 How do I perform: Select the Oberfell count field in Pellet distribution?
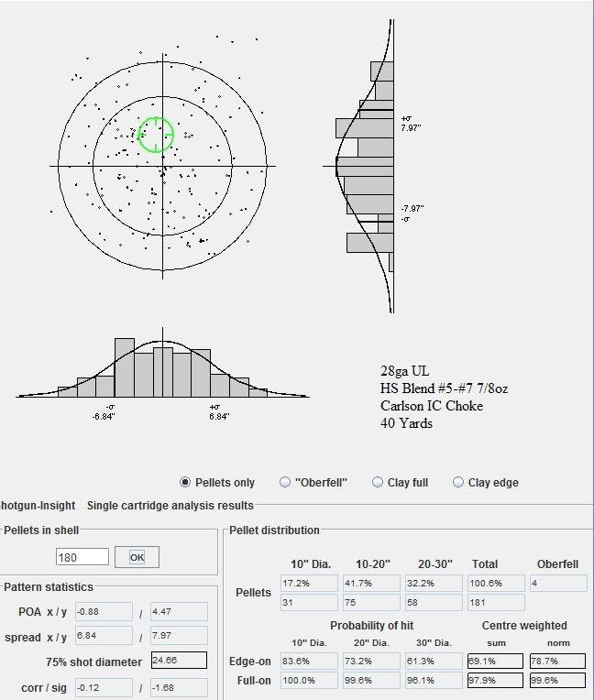coord(557,583)
